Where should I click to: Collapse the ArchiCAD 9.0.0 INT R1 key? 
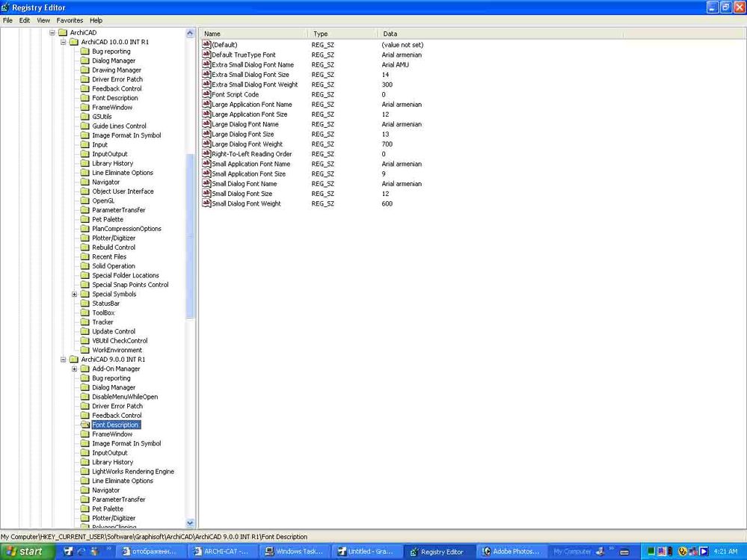tap(64, 360)
